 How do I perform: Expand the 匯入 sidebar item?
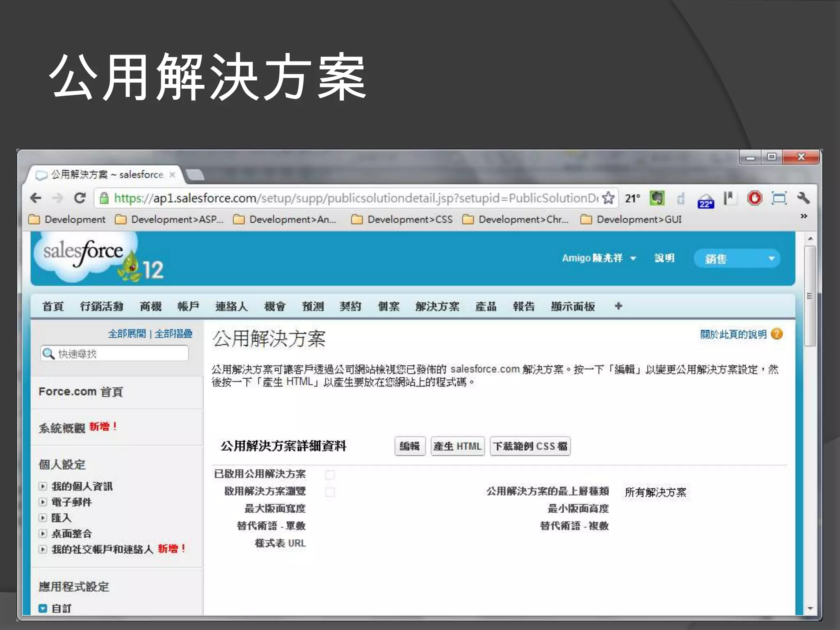pyautogui.click(x=43, y=517)
